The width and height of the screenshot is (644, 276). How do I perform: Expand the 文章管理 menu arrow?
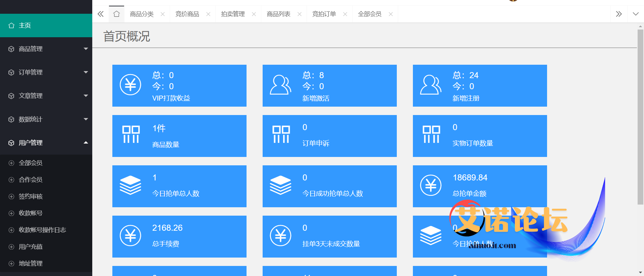(86, 96)
